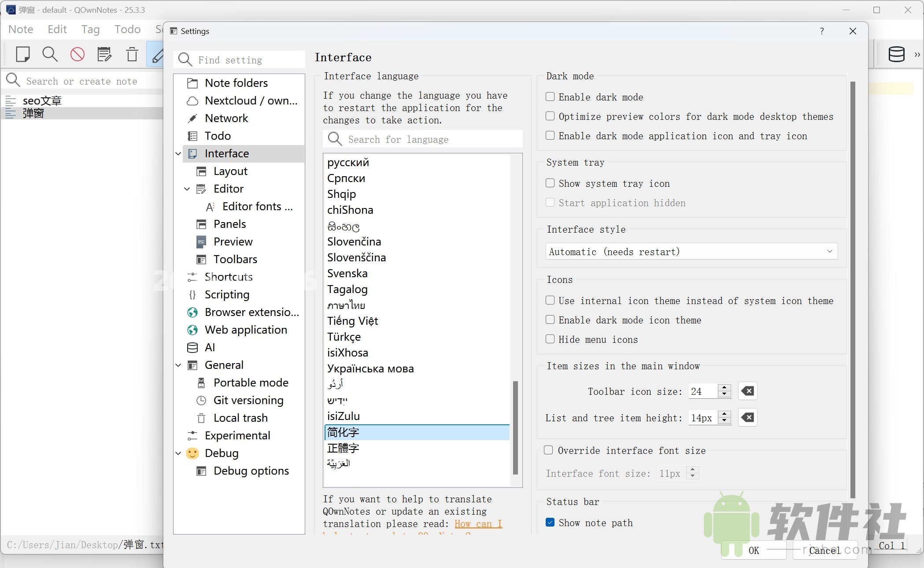Click the database icon in the top-right toolbar
924x568 pixels.
click(x=897, y=54)
